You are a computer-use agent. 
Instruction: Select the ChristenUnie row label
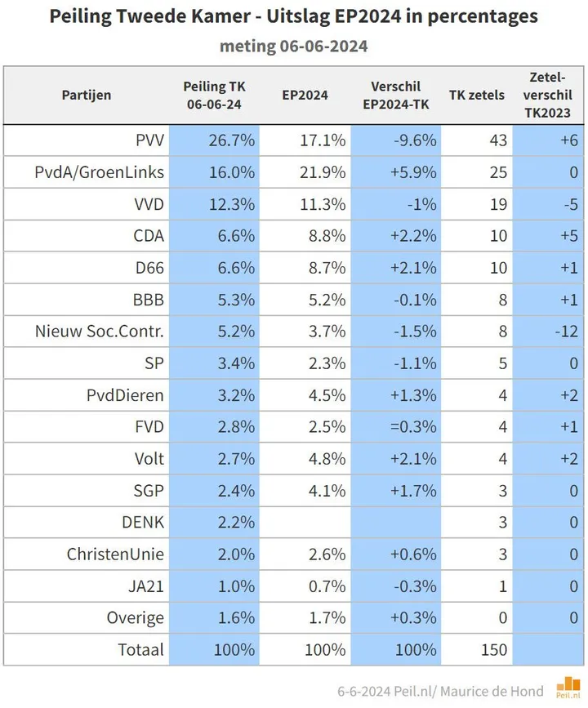point(115,554)
